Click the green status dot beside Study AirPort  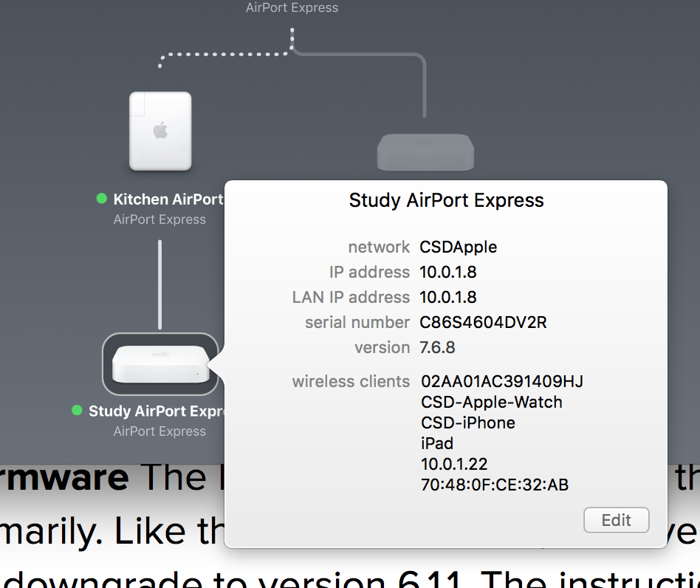coord(77,410)
